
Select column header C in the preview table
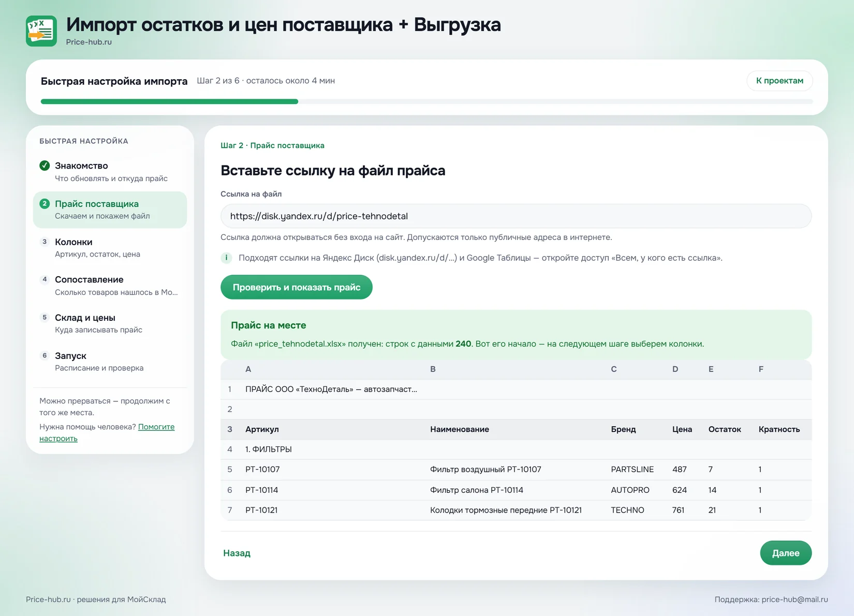pyautogui.click(x=614, y=369)
